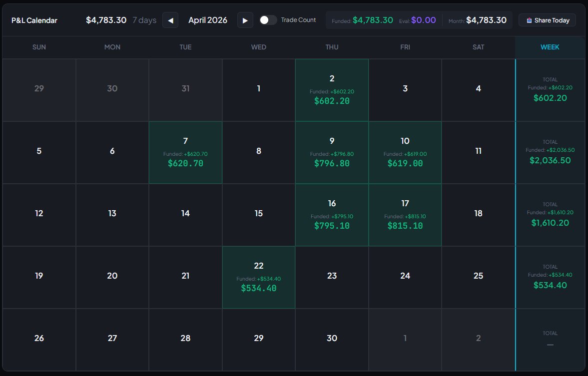Click the THU column header
This screenshot has width=588, height=376.
click(332, 47)
